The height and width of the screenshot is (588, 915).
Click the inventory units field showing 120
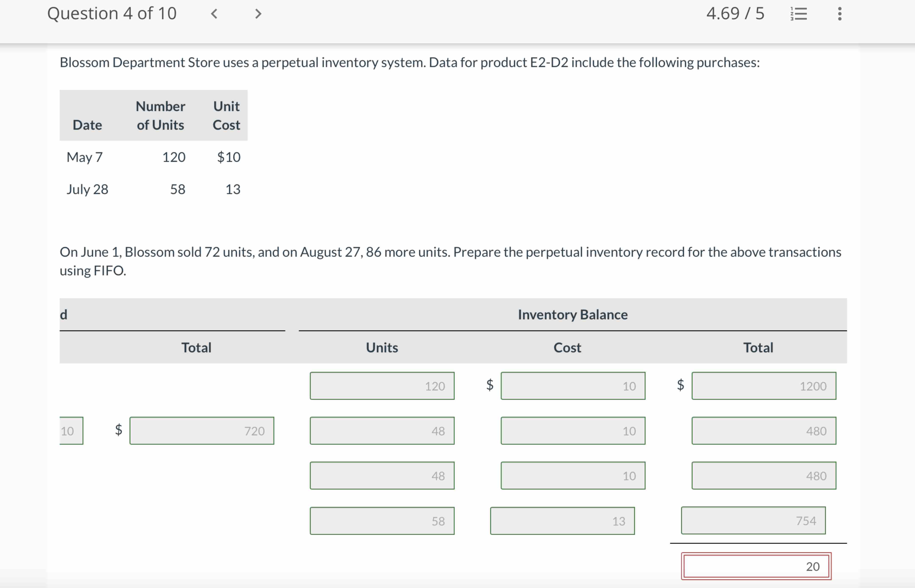pos(382,386)
